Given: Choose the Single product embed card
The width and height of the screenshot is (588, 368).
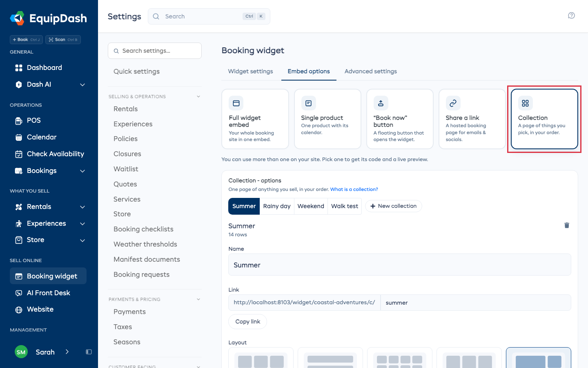Looking at the screenshot, I should pos(327,119).
